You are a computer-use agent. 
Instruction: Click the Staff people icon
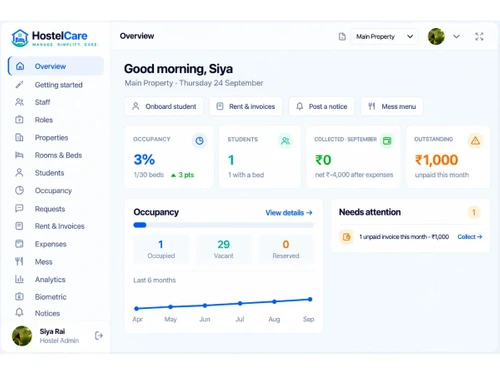pos(19,102)
